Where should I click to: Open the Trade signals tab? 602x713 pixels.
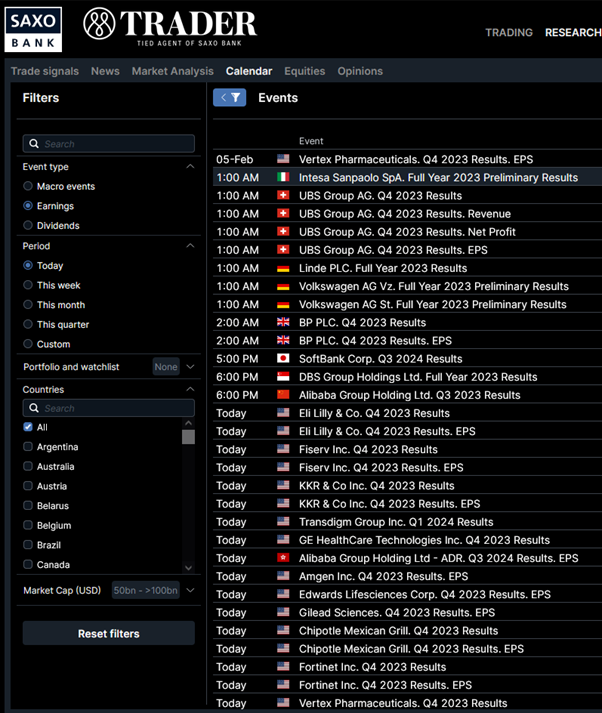pyautogui.click(x=45, y=71)
